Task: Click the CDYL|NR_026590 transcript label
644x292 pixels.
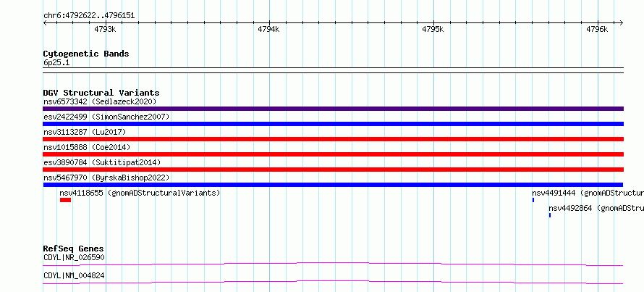Action: [74, 257]
